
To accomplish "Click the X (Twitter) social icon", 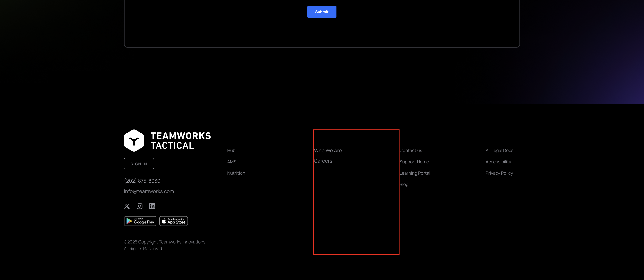I will tap(127, 206).
